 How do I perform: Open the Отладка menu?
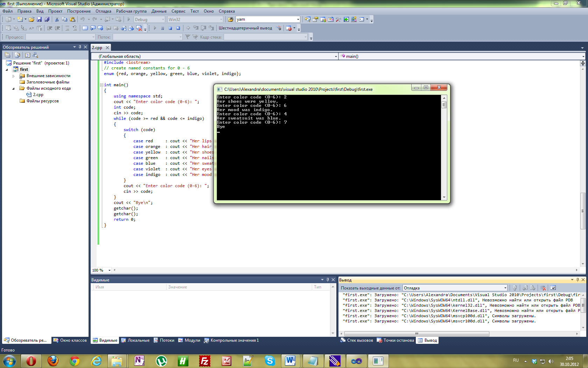(103, 11)
